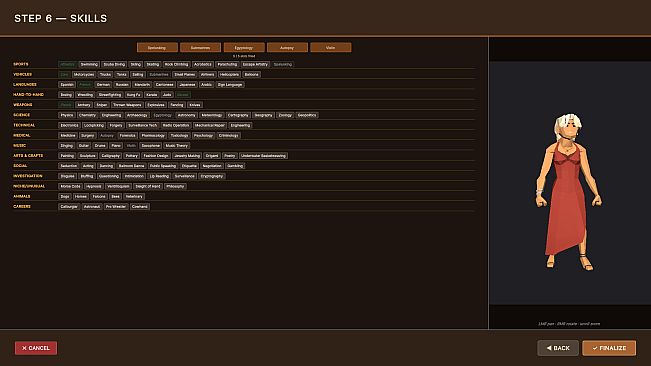Choose the Knives weapon skill
Viewport: 651px width, 366px height.
(195, 105)
